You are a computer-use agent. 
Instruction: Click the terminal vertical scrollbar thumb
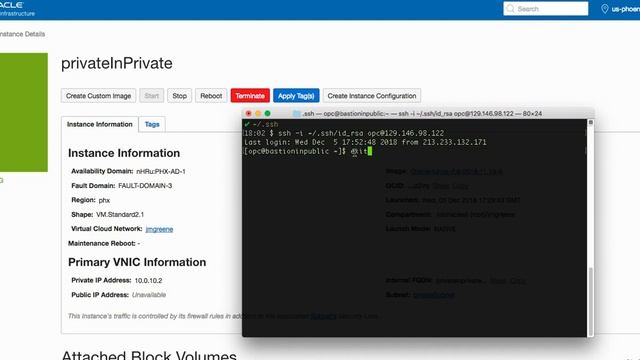[x=590, y=301]
